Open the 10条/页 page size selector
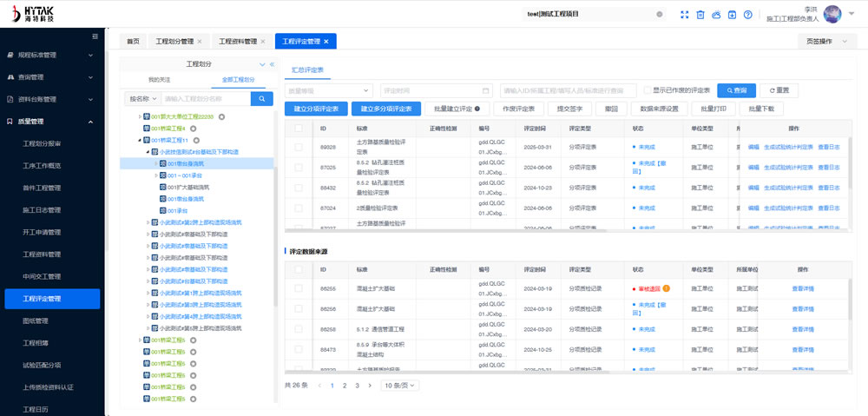Image resolution: width=868 pixels, height=416 pixels. pyautogui.click(x=400, y=385)
